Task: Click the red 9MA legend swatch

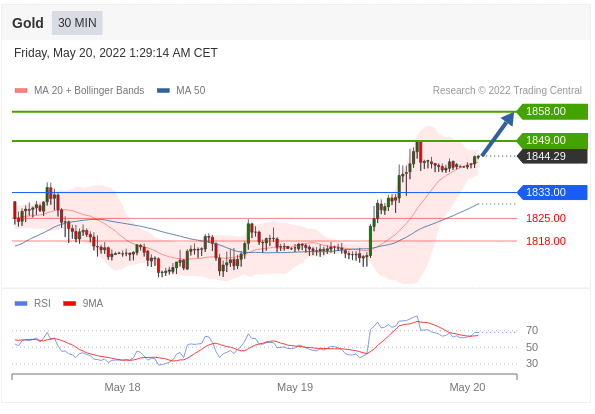Action: point(69,304)
